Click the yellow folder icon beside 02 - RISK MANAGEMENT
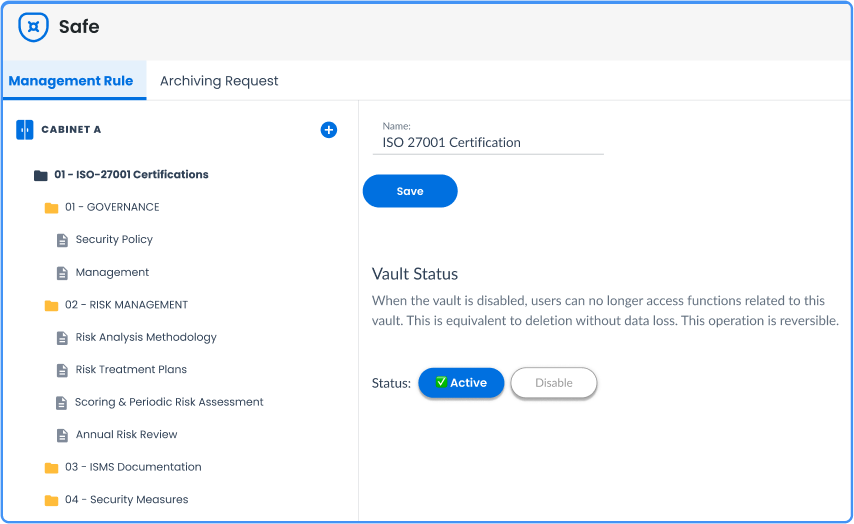Image resolution: width=854 pixels, height=524 pixels. coord(51,305)
